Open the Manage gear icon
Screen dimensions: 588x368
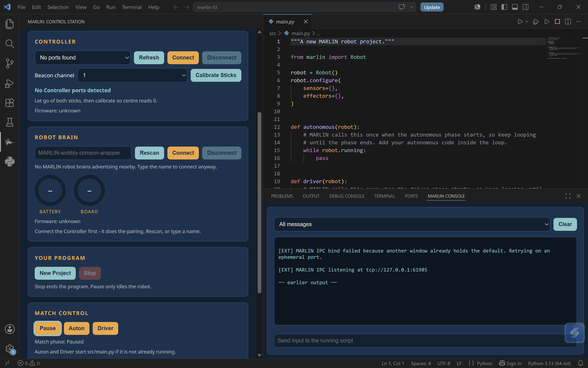click(x=10, y=349)
